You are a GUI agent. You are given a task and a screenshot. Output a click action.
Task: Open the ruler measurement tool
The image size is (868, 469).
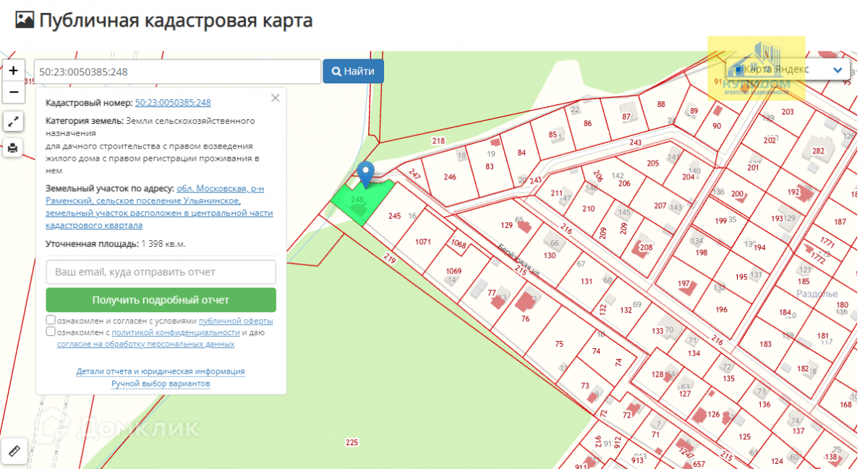tap(13, 451)
